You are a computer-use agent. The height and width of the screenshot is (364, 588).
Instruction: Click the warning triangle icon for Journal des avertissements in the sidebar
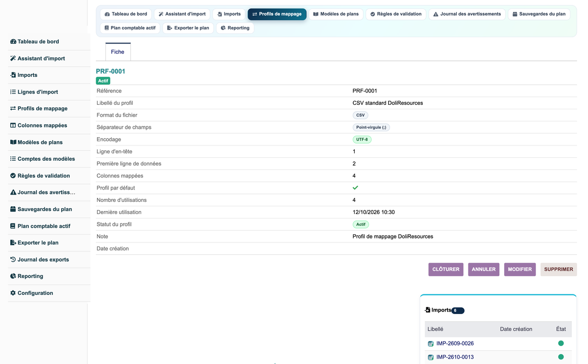tap(13, 192)
